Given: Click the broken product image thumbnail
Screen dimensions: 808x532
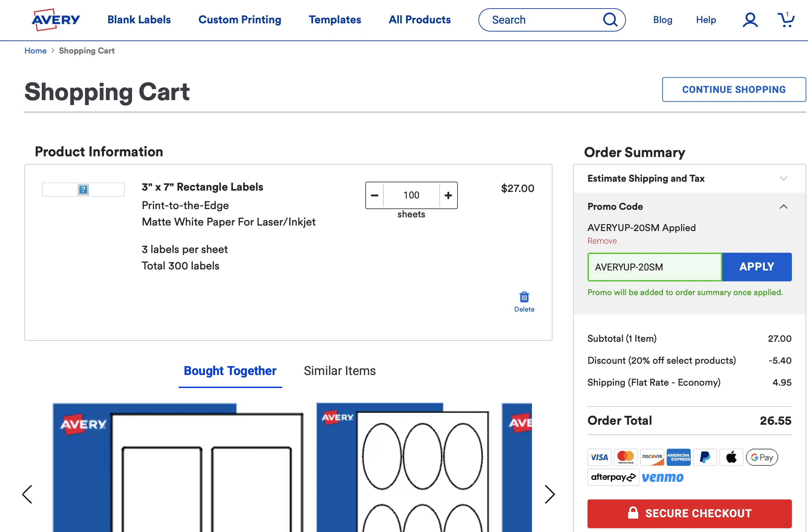Looking at the screenshot, I should [83, 190].
